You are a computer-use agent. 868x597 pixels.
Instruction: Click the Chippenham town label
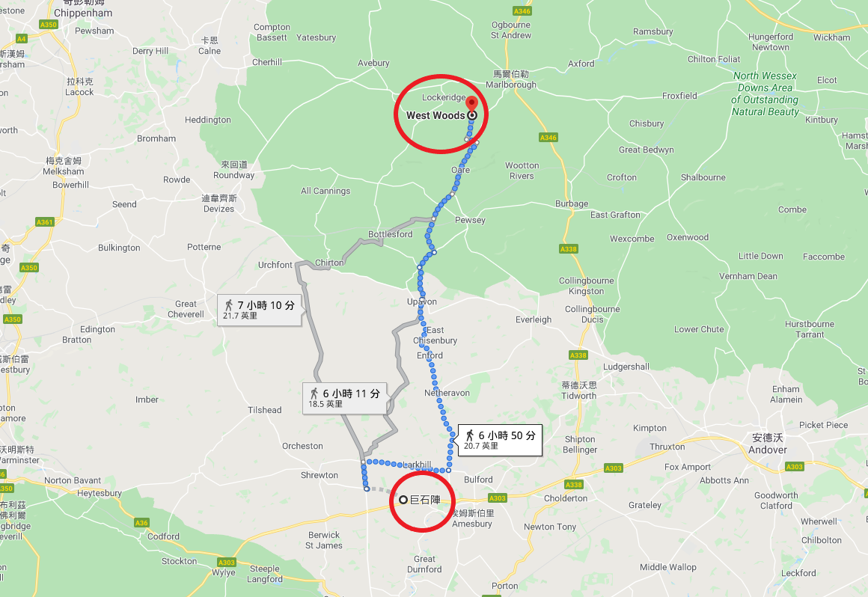[83, 13]
